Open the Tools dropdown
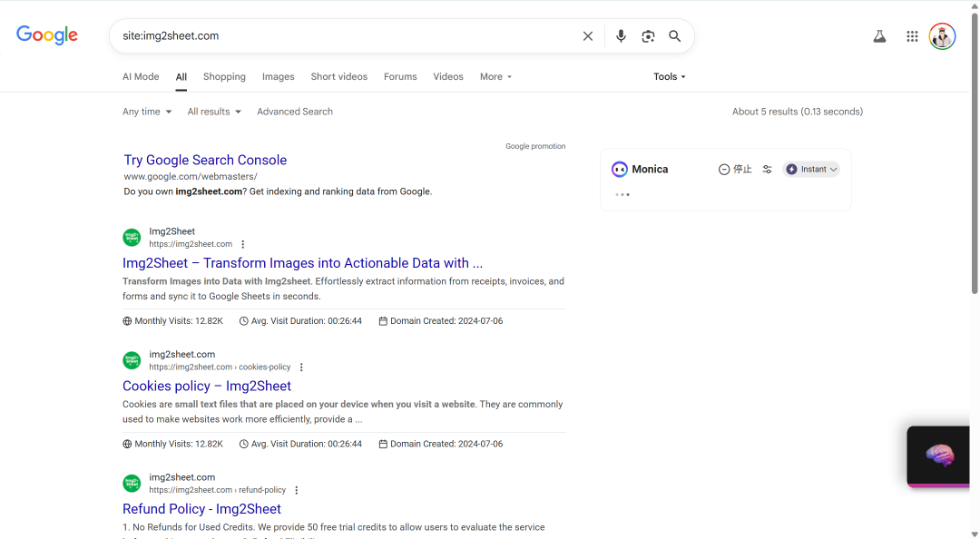980x539 pixels. point(670,76)
